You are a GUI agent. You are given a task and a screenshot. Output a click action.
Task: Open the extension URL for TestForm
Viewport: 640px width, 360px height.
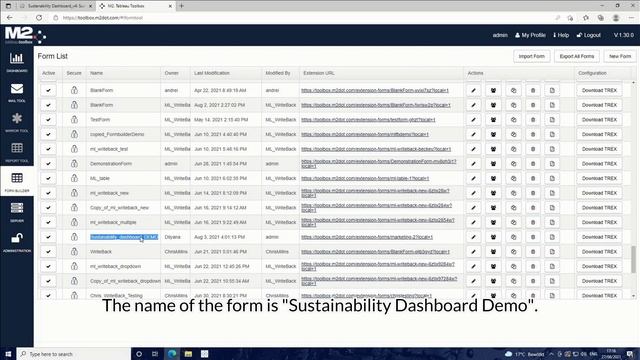368,120
